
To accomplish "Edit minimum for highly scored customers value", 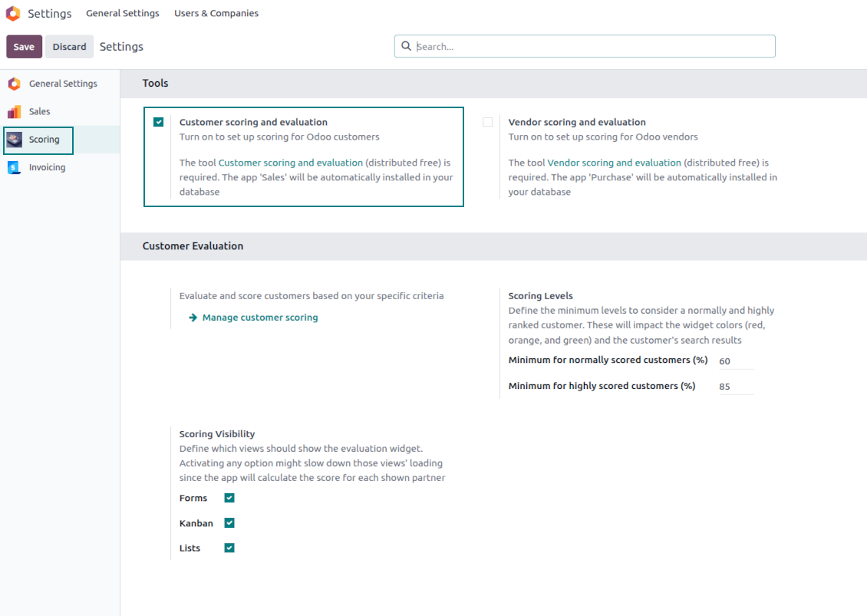I will 736,386.
